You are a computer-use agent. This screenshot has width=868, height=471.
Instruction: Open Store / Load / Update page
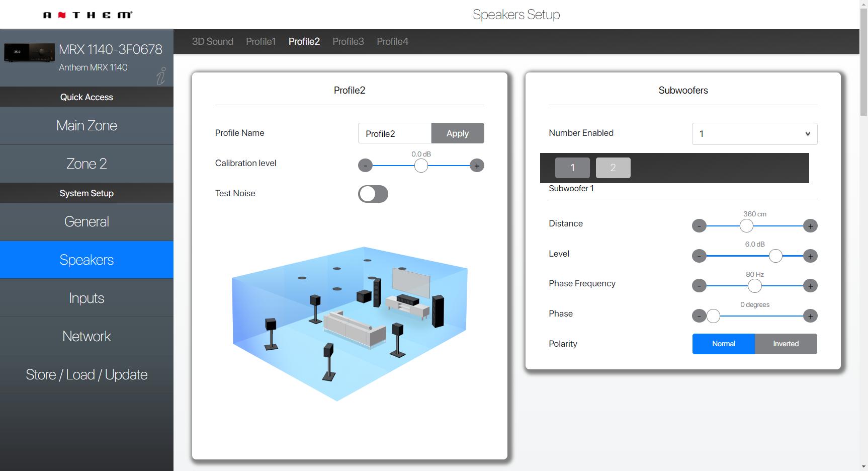click(86, 374)
